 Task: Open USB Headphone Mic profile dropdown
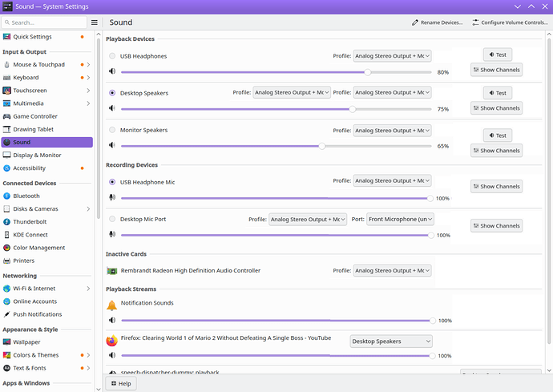coord(392,180)
